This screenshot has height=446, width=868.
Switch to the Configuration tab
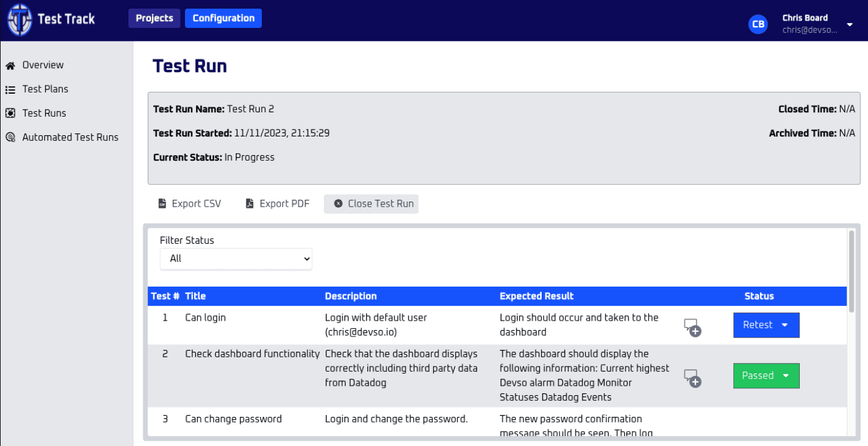click(x=223, y=18)
